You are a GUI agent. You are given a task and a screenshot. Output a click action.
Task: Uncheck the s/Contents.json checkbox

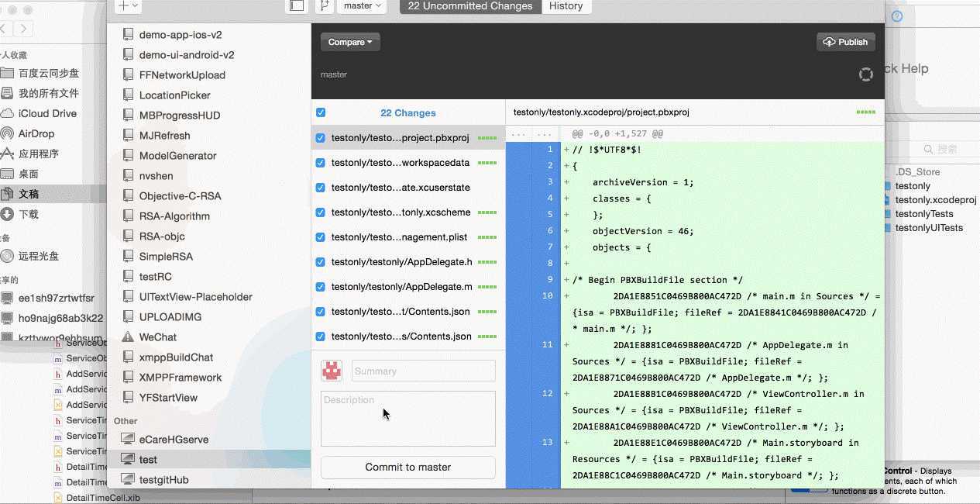pyautogui.click(x=321, y=337)
